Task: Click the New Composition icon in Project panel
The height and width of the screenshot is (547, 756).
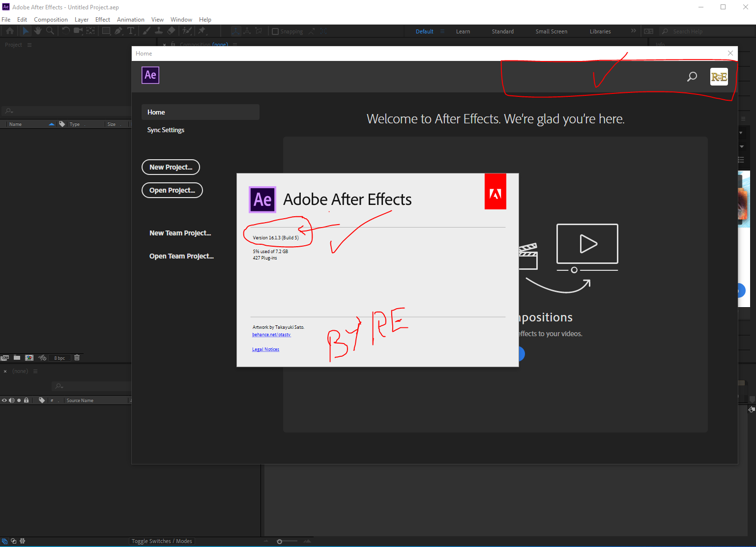Action: point(29,358)
